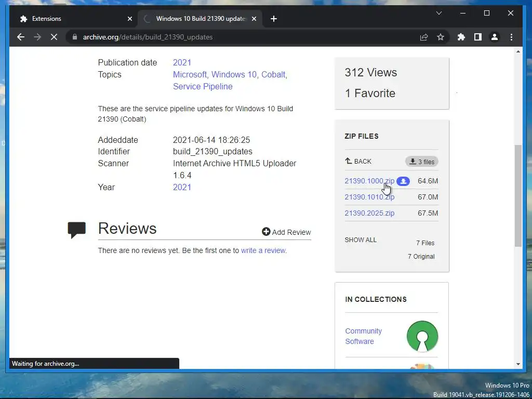Click the 64.6M size text
The height and width of the screenshot is (399, 532).
[x=428, y=181]
